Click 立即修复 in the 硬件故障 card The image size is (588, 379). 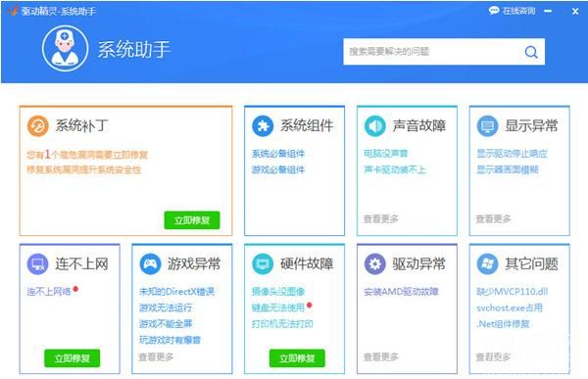(x=297, y=358)
